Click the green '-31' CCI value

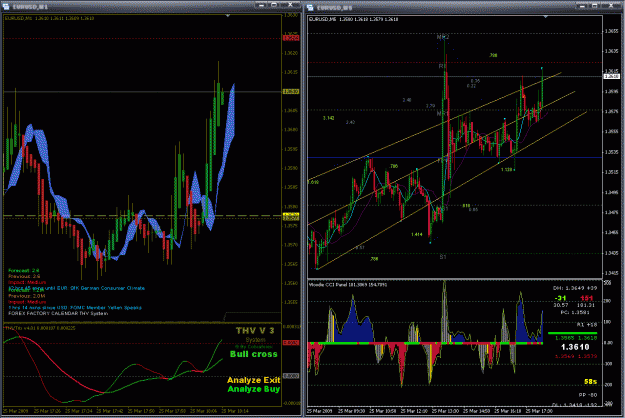(x=560, y=298)
